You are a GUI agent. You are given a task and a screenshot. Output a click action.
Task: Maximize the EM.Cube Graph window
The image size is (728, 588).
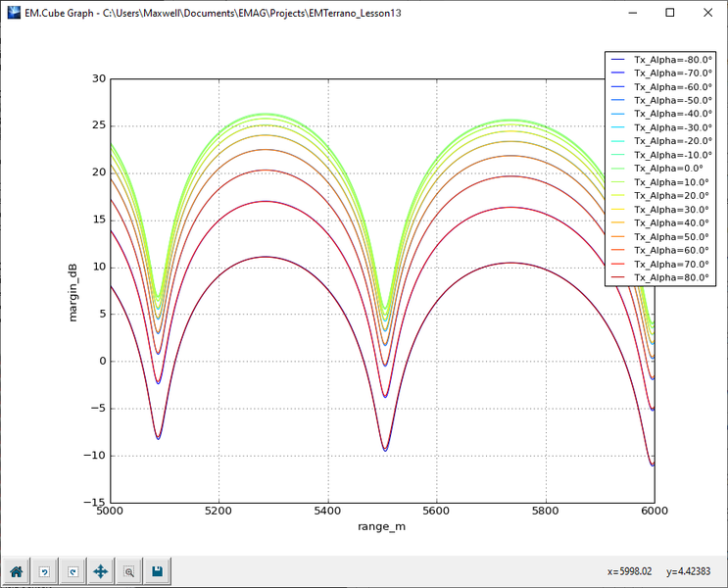(670, 13)
